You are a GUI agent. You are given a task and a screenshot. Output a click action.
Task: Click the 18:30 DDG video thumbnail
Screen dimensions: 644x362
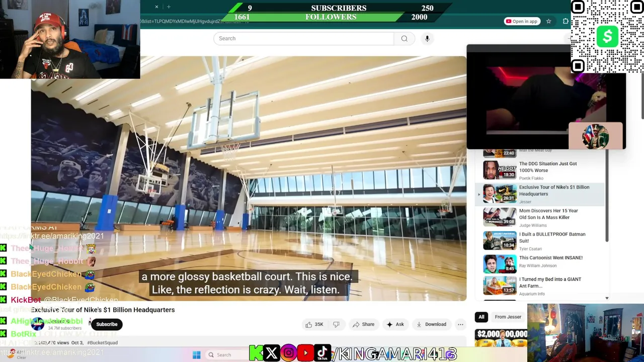tap(500, 170)
